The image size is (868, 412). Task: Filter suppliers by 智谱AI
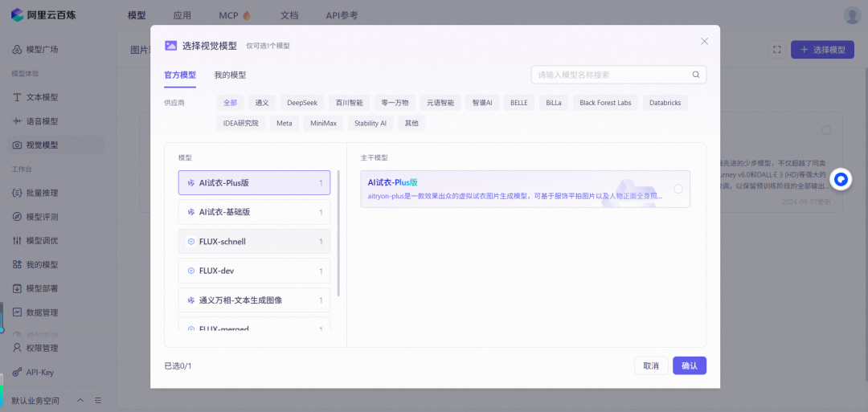(x=482, y=103)
